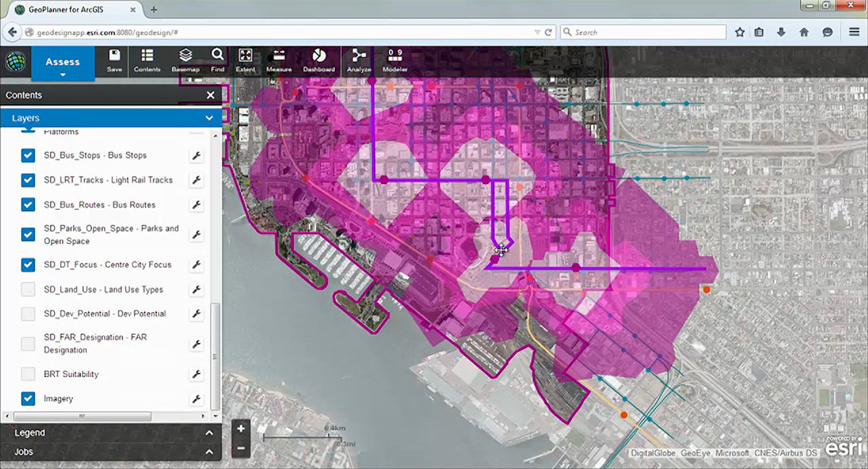The image size is (868, 469).
Task: Open wrench options for SD_Land_Use layer
Action: point(196,290)
